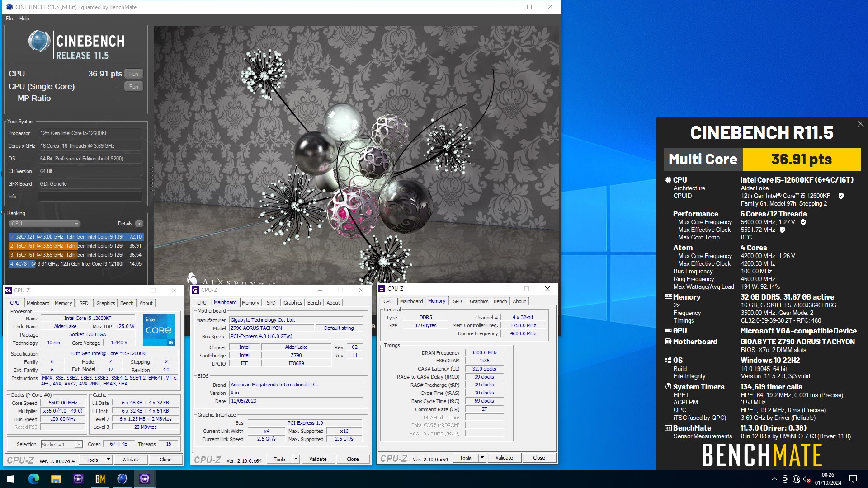The image size is (868, 488).
Task: Click the Z790 AORUS TACHYON model field
Action: (x=272, y=328)
